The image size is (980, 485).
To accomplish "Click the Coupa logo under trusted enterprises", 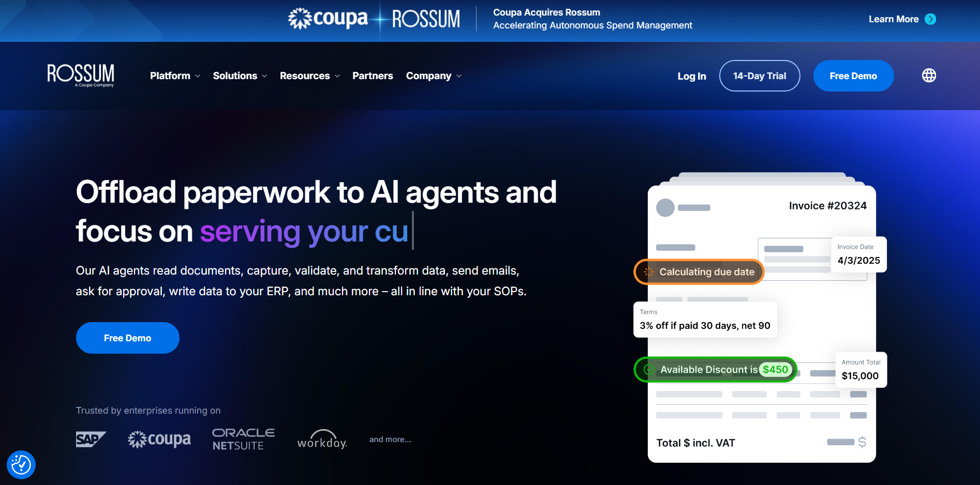I will tap(159, 439).
